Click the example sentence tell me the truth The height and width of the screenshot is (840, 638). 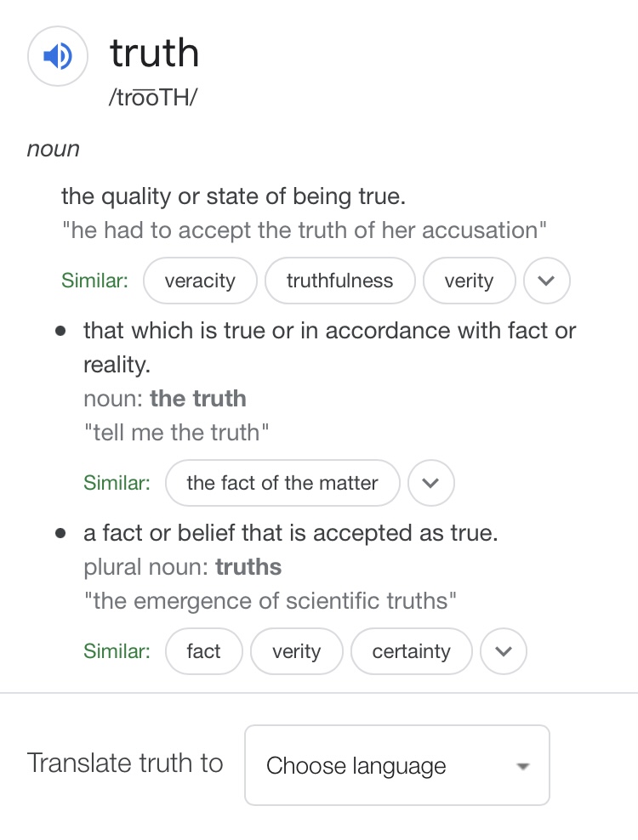[x=177, y=433]
